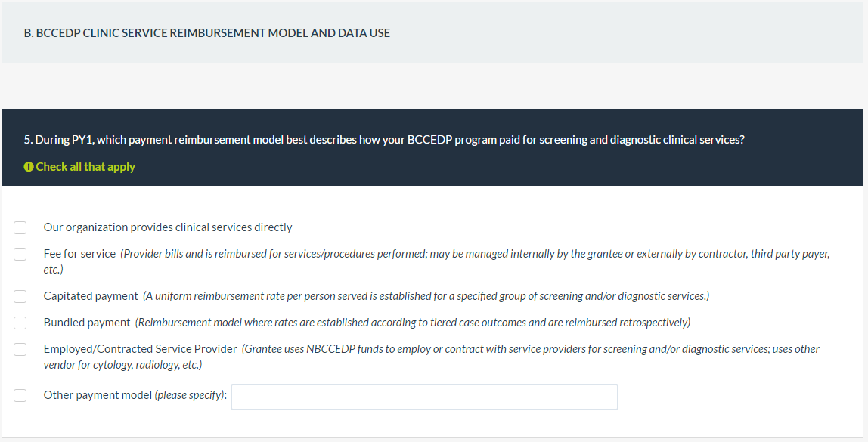The width and height of the screenshot is (868, 442).
Task: Click the 'Capitated payment' label text
Action: click(x=91, y=296)
